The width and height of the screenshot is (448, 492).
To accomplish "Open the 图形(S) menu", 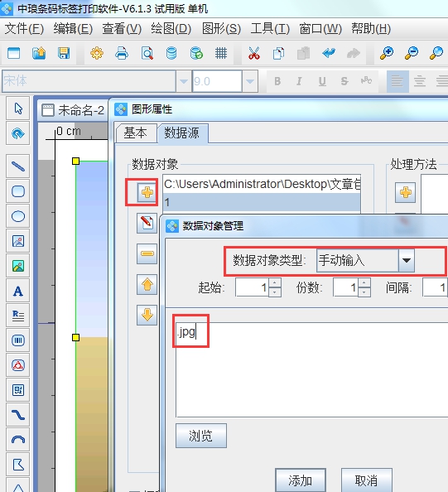I will 221,29.
